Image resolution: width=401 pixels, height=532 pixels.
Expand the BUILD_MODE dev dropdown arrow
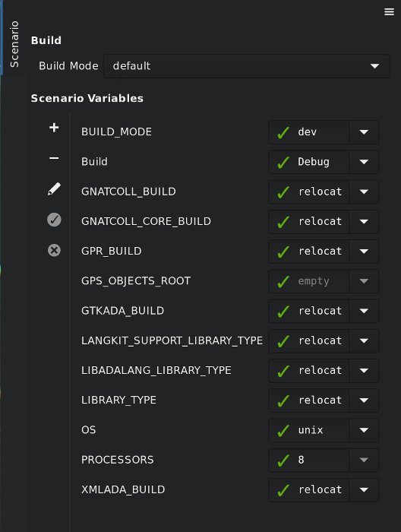(x=364, y=132)
